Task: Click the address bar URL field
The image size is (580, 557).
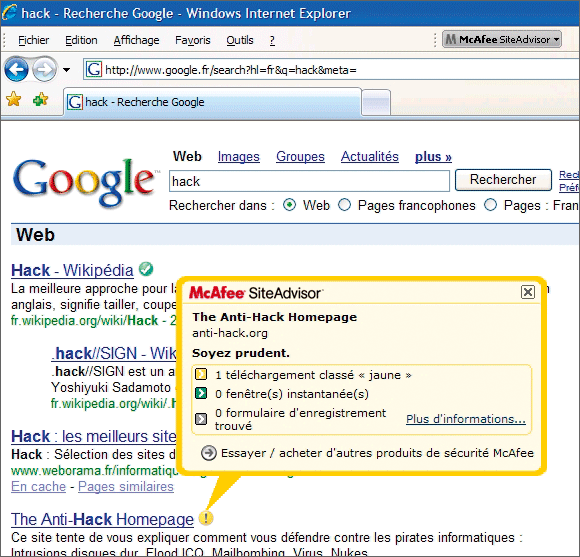Action: (331, 70)
